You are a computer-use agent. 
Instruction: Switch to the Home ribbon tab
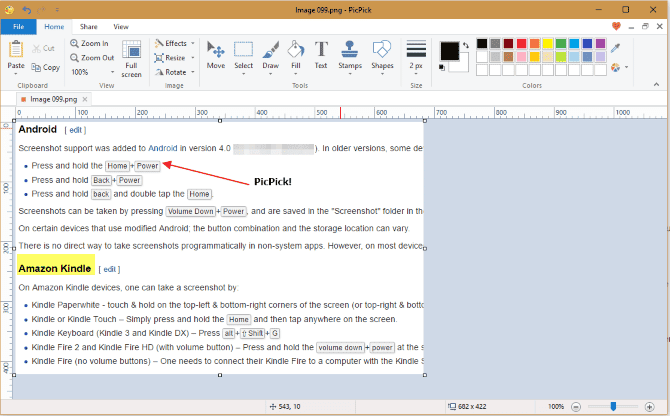(x=54, y=26)
